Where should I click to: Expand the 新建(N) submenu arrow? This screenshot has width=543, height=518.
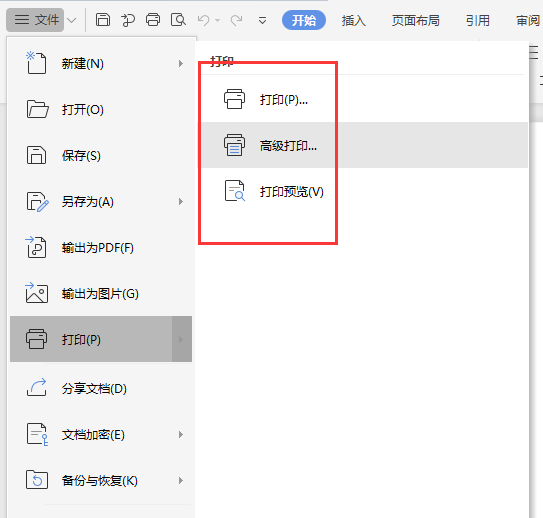pos(180,64)
